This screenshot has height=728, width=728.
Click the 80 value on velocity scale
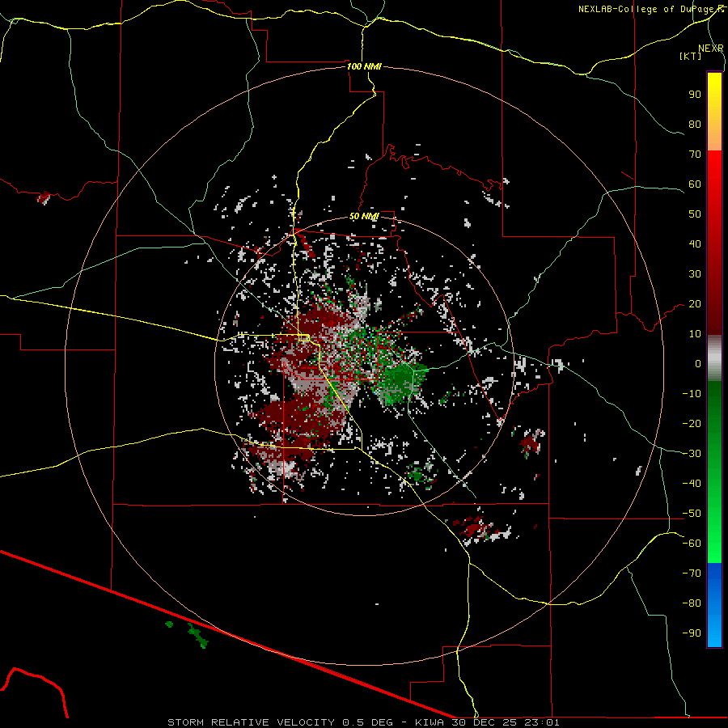point(695,125)
